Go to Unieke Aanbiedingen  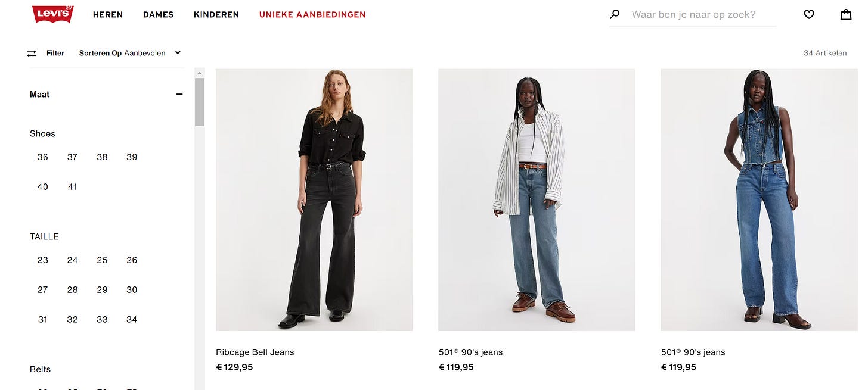tap(312, 14)
